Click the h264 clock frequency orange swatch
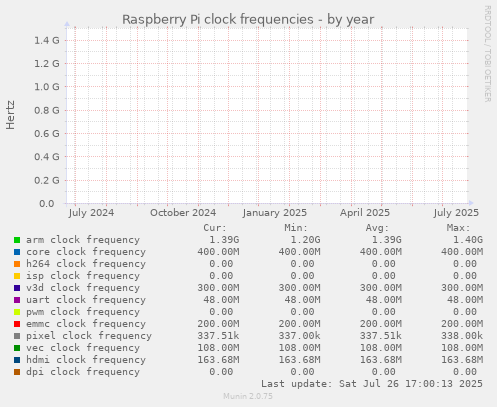 click(x=17, y=264)
